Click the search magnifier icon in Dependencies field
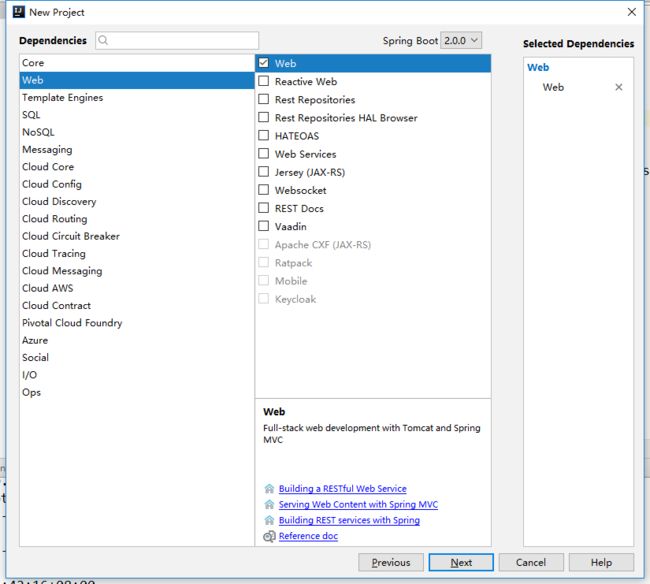Image resolution: width=650 pixels, height=584 pixels. [103, 40]
